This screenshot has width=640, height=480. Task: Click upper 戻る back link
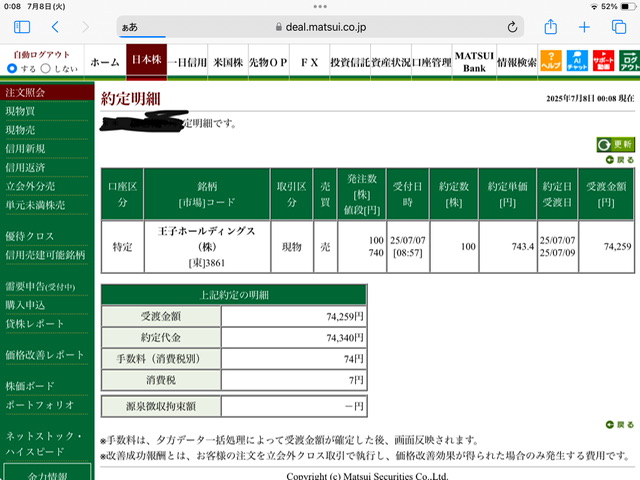tap(620, 160)
